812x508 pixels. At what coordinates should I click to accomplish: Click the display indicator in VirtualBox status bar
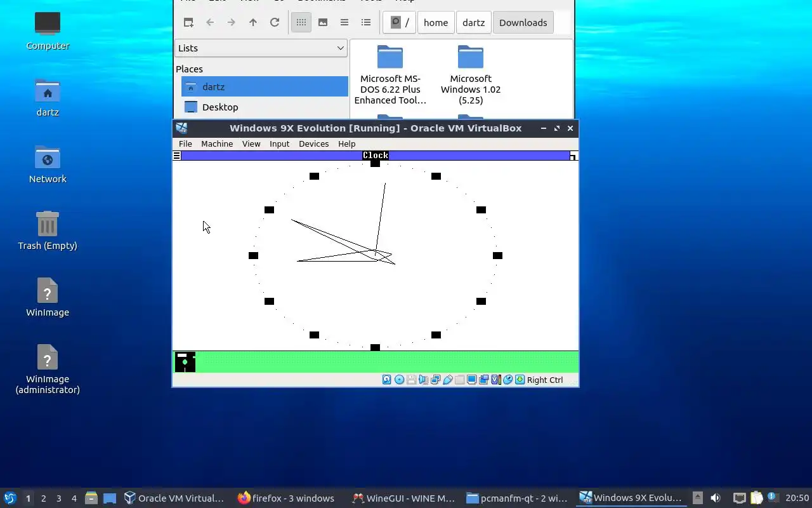(x=472, y=380)
